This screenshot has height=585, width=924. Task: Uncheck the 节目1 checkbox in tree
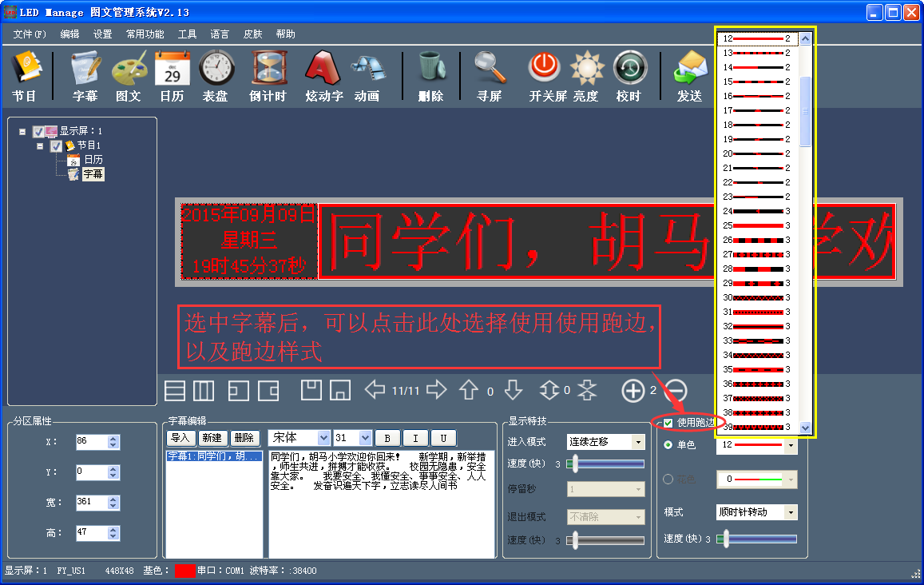[x=56, y=146]
